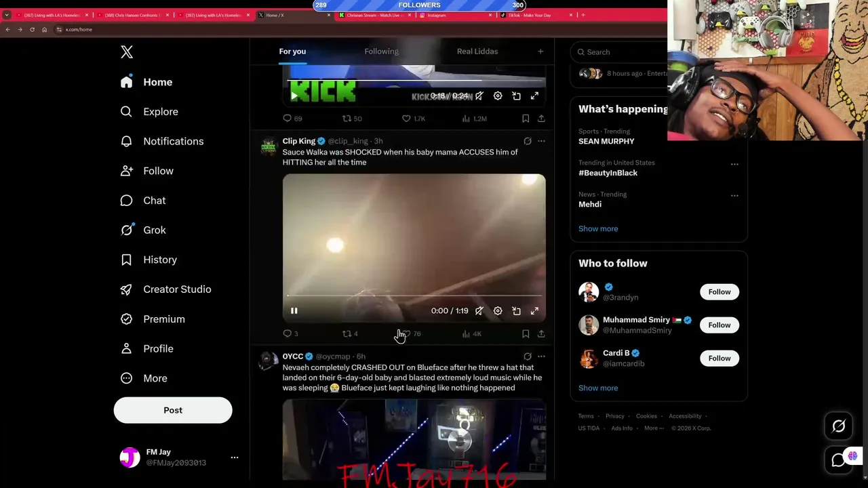Open the Grok floating button
The image size is (868, 488).
(x=839, y=426)
